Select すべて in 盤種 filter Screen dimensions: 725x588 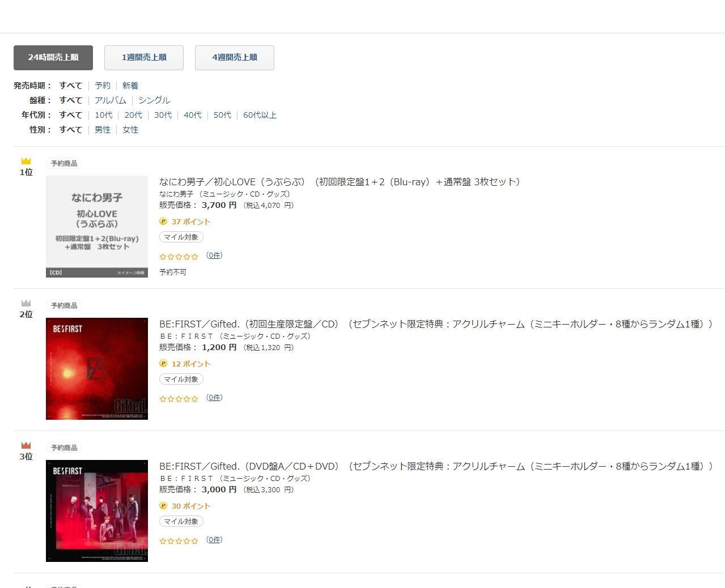(71, 100)
